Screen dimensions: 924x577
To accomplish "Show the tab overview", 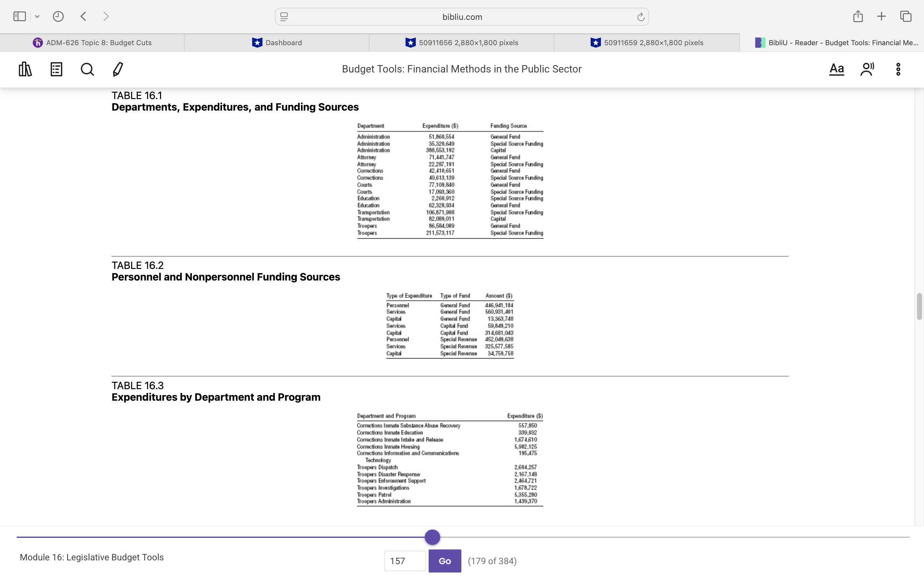I will coord(906,16).
